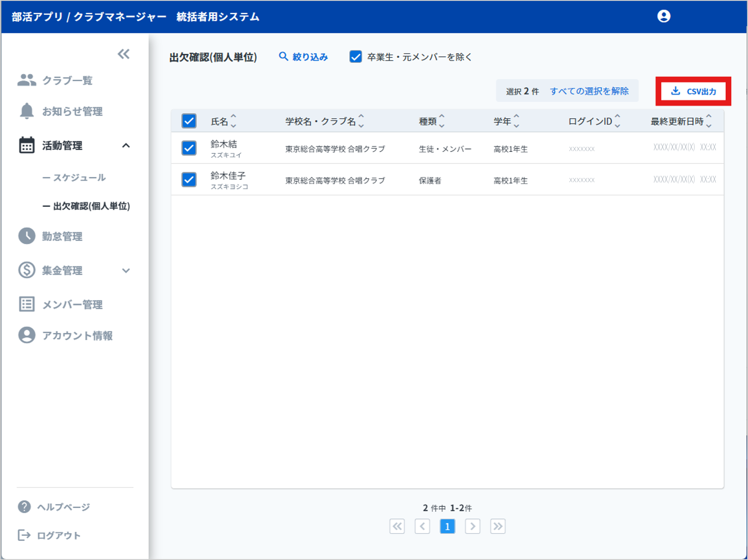Expand the 集金管理 menu chevron
Viewport: 748px width, 560px height.
point(126,271)
